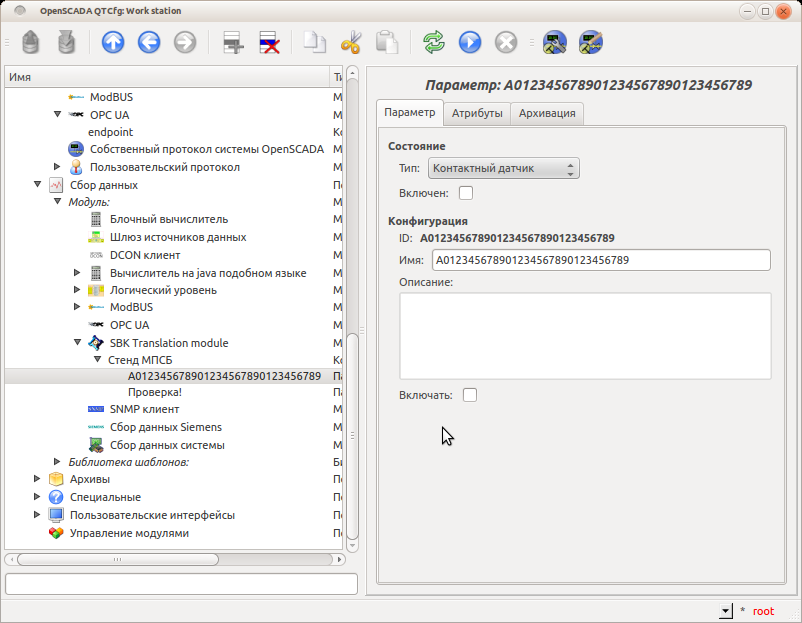Expand the 'Логический уровень' tree node
This screenshot has width=802, height=623.
pyautogui.click(x=78, y=290)
